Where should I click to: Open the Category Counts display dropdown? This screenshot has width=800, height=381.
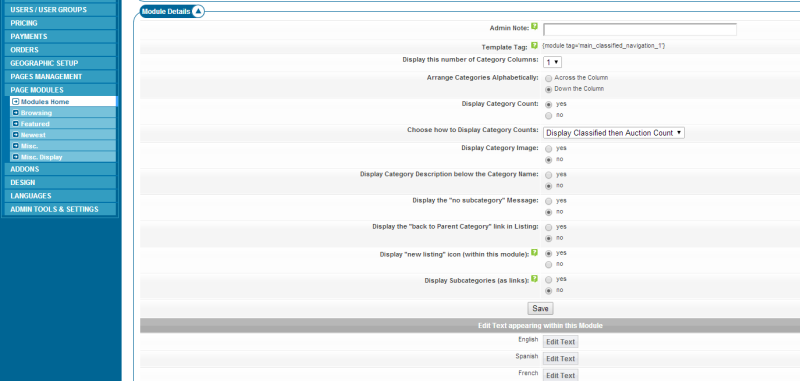pos(614,133)
